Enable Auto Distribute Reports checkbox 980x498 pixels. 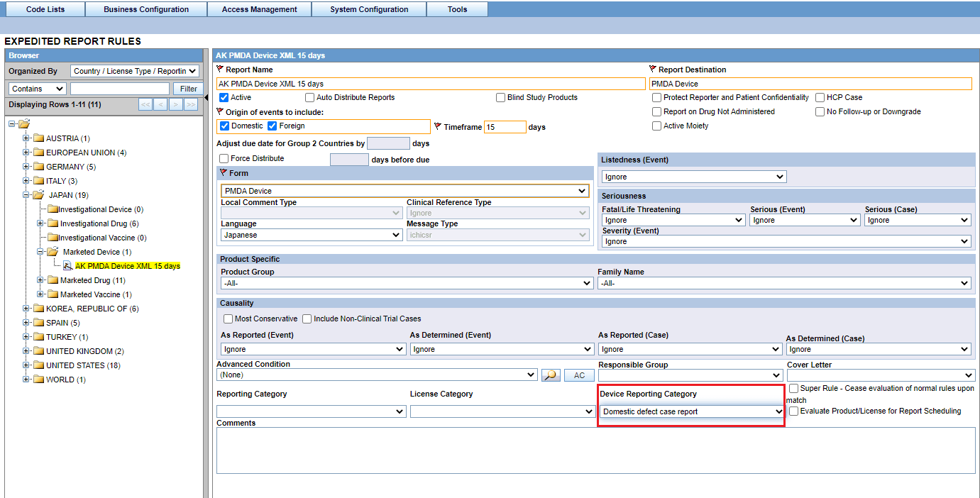point(309,97)
